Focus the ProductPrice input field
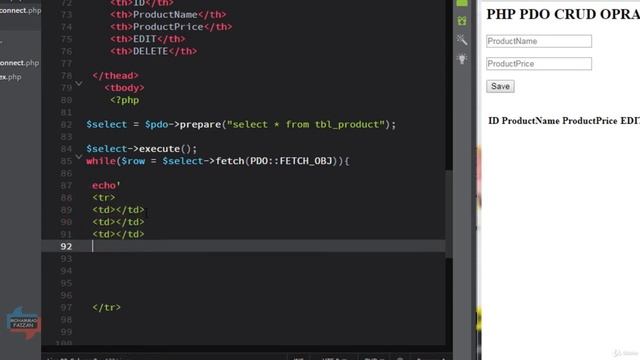The width and height of the screenshot is (640, 360). pos(539,64)
